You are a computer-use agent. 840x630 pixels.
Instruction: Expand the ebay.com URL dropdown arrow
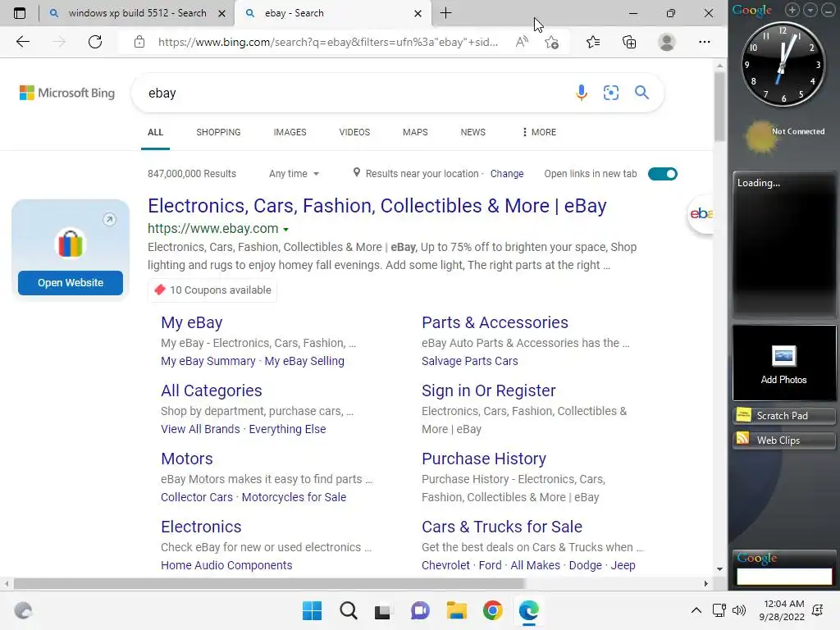[x=286, y=230]
